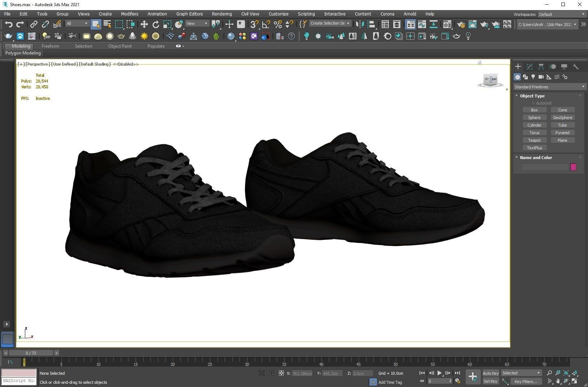Viewport: 588px width, 387px height.
Task: Toggle the Ribbon display button
Action: [x=410, y=24]
